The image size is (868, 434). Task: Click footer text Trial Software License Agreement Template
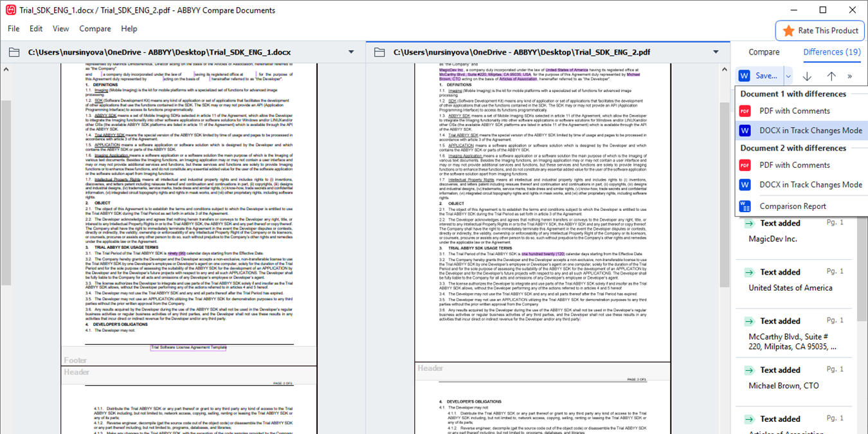click(x=188, y=347)
